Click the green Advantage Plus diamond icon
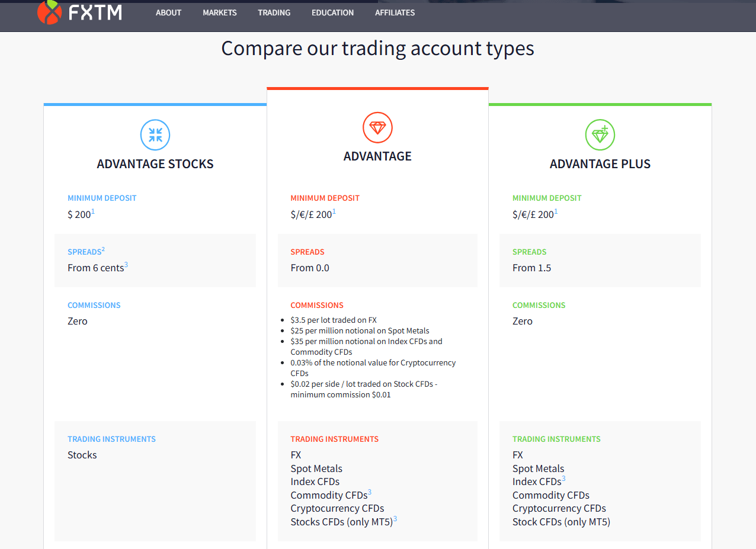Image resolution: width=756 pixels, height=549 pixels. [600, 134]
